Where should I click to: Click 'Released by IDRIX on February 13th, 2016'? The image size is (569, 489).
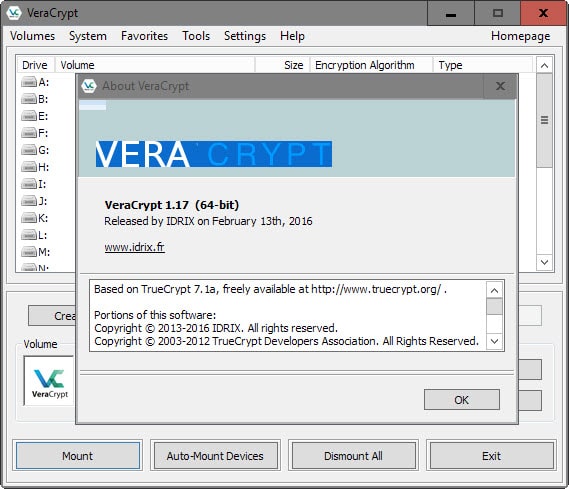pos(208,221)
